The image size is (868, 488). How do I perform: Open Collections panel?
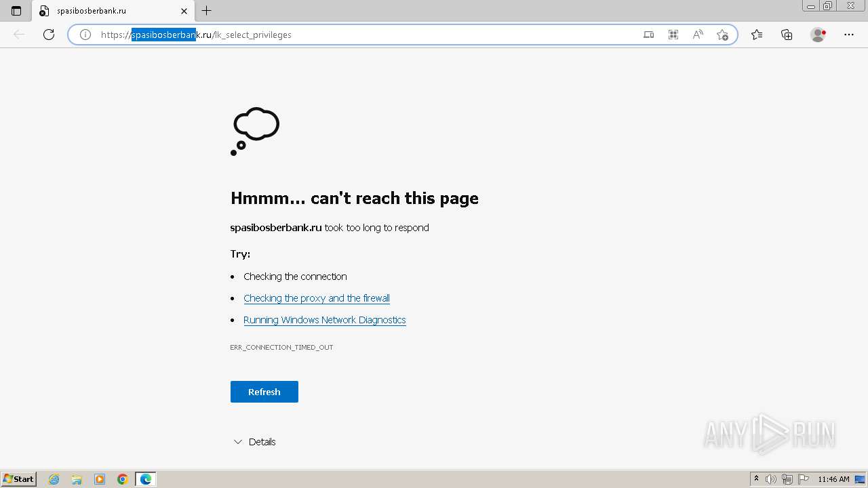pyautogui.click(x=787, y=35)
